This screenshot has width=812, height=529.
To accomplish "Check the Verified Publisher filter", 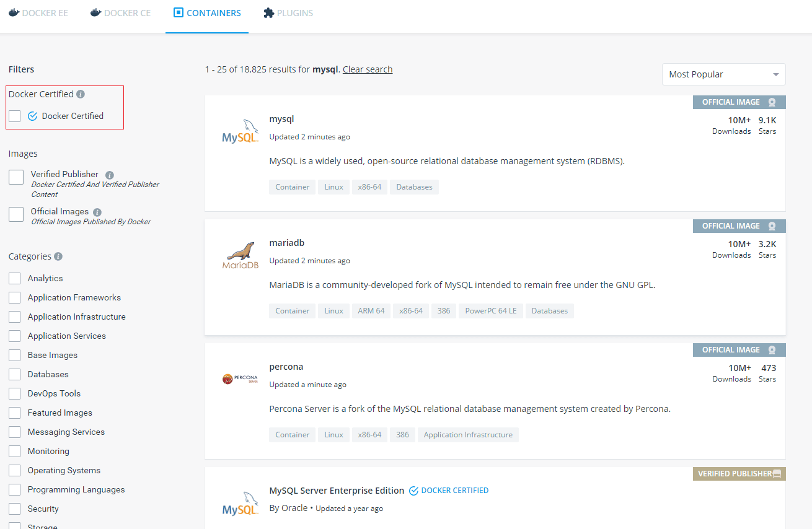I will [16, 178].
